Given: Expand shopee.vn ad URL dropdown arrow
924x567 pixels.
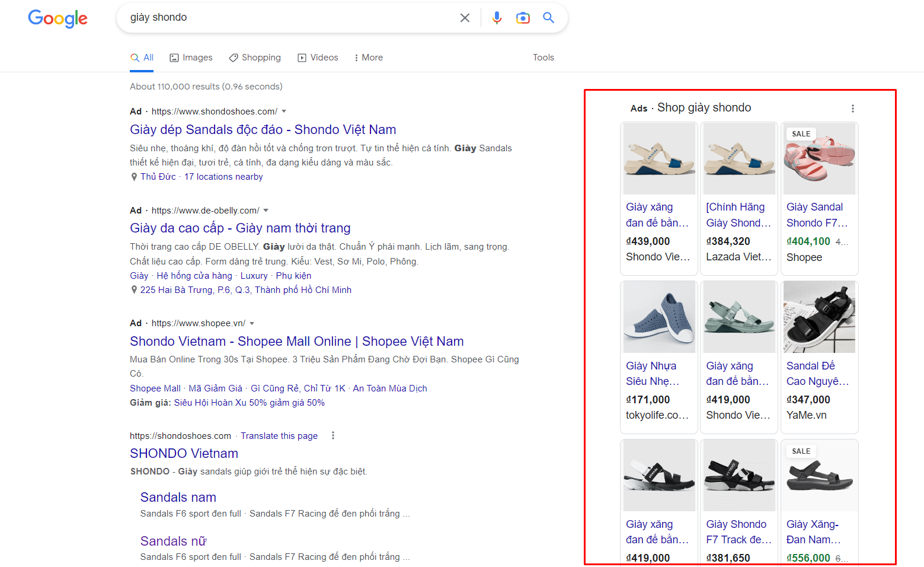Looking at the screenshot, I should pos(252,323).
